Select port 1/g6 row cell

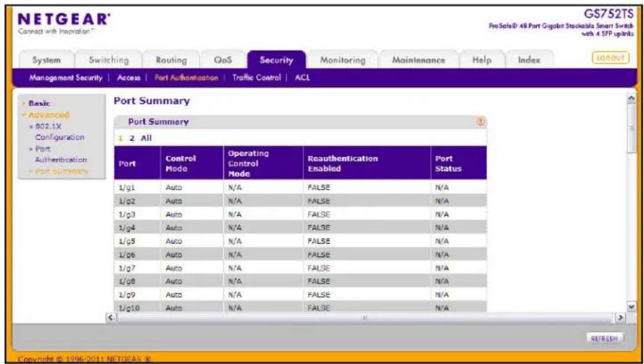pos(137,255)
